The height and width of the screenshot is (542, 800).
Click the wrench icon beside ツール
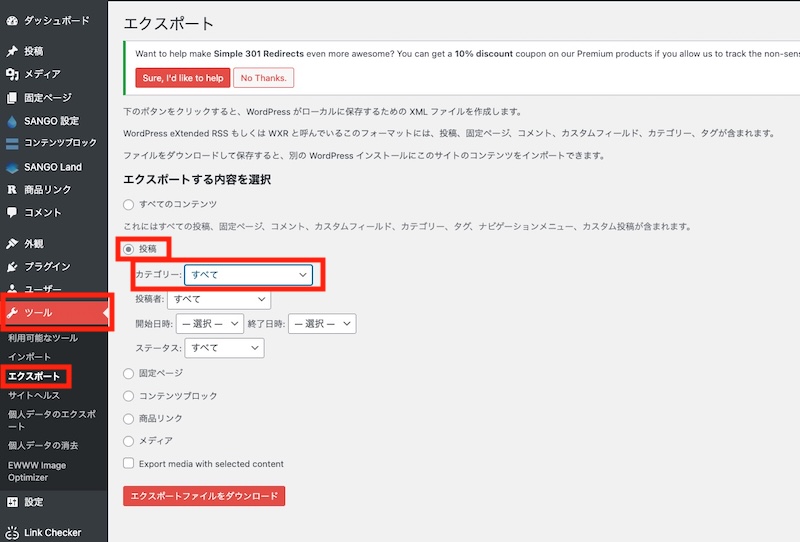pyautogui.click(x=12, y=312)
